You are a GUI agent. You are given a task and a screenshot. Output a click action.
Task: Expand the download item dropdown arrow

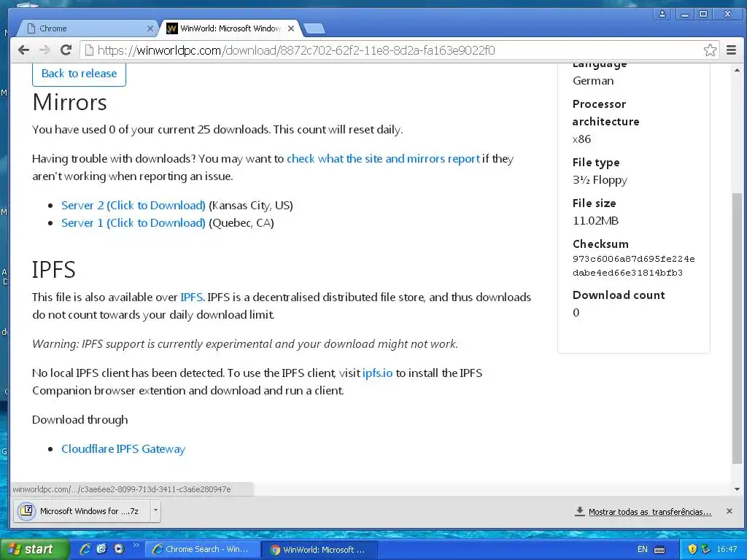tap(155, 511)
